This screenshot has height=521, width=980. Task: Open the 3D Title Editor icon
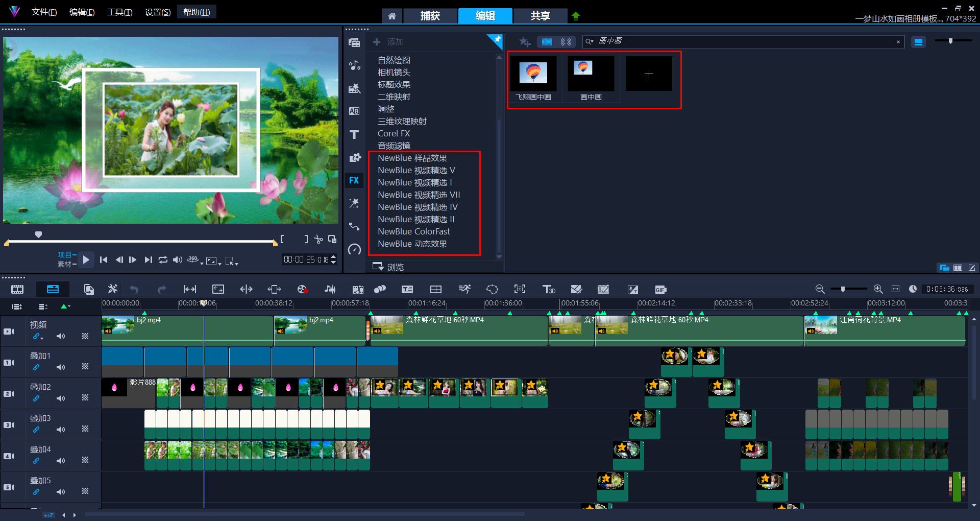549,290
